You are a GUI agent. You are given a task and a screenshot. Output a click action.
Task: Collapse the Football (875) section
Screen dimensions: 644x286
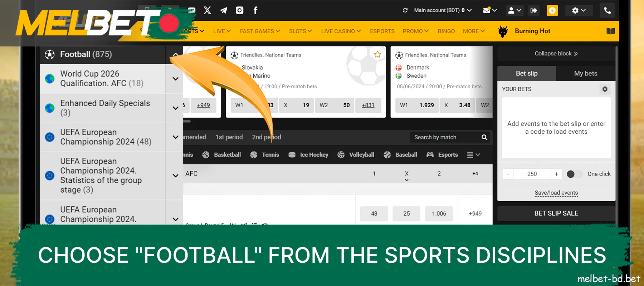point(175,54)
